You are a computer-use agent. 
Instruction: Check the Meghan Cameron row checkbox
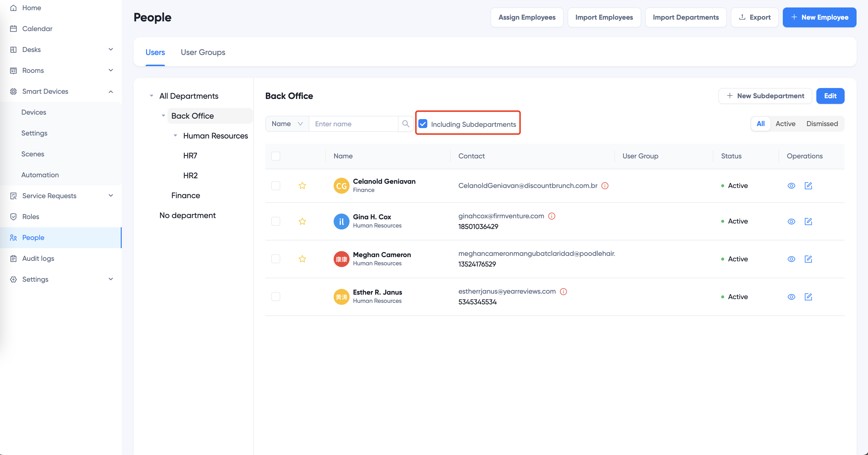(276, 259)
